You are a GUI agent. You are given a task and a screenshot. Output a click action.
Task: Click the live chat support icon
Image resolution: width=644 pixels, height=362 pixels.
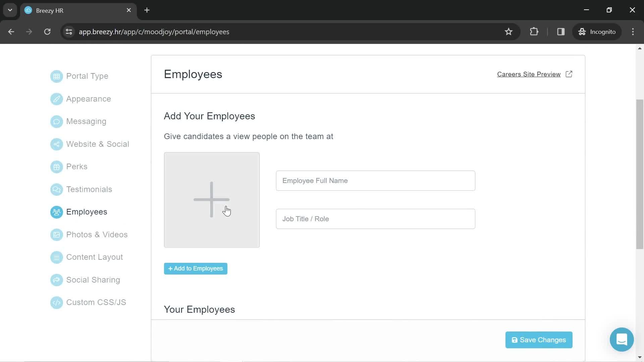click(x=622, y=340)
